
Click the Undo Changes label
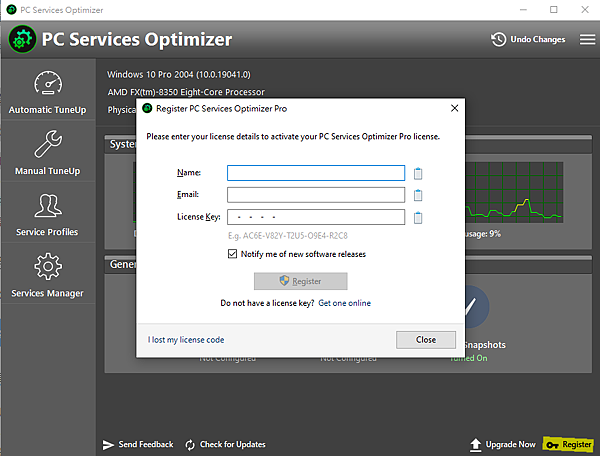pyautogui.click(x=538, y=39)
